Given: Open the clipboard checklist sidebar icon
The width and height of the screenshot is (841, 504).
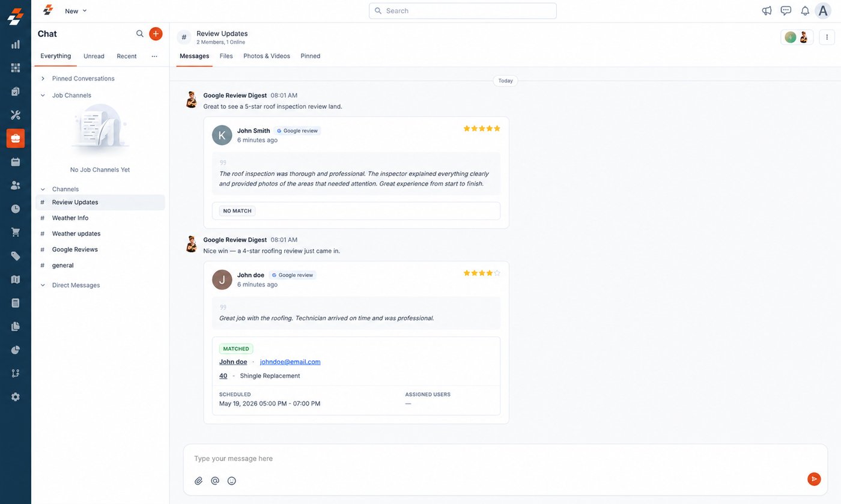Looking at the screenshot, I should click(16, 91).
